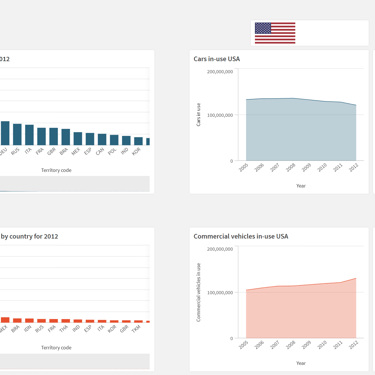Click the RUS label under orange bars
Screen dimensions: 375x375
[39, 329]
